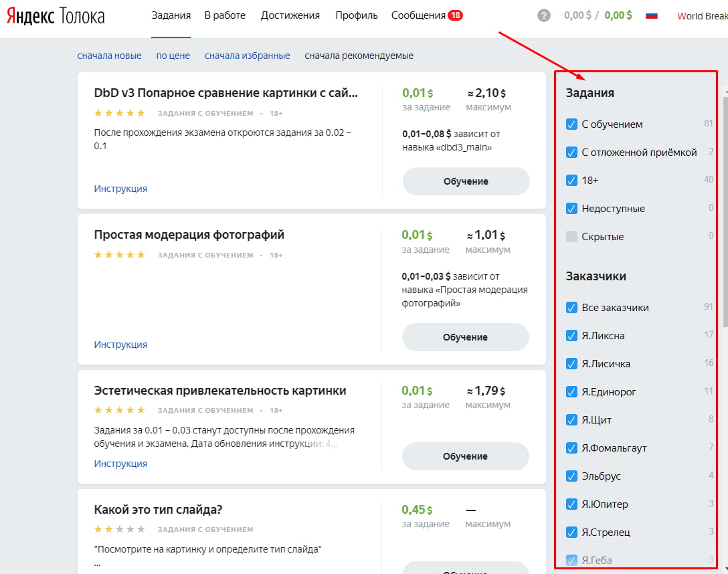Viewport: 728px width, 574px height.
Task: Uncheck the С обучением filter
Action: click(x=572, y=124)
